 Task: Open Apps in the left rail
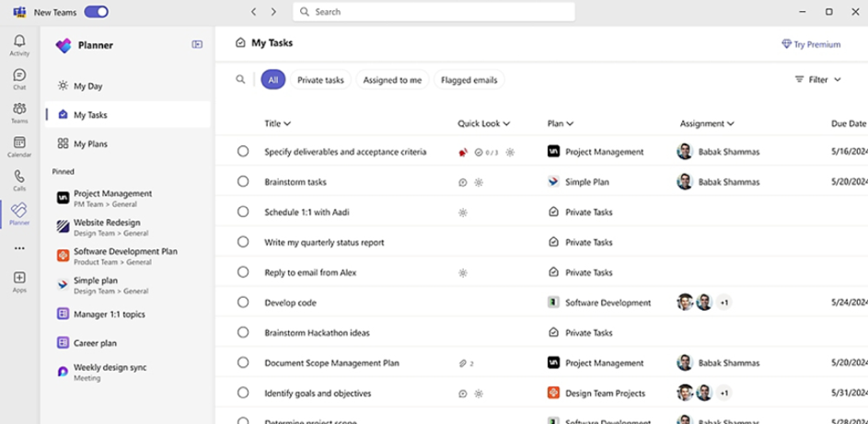click(x=19, y=281)
